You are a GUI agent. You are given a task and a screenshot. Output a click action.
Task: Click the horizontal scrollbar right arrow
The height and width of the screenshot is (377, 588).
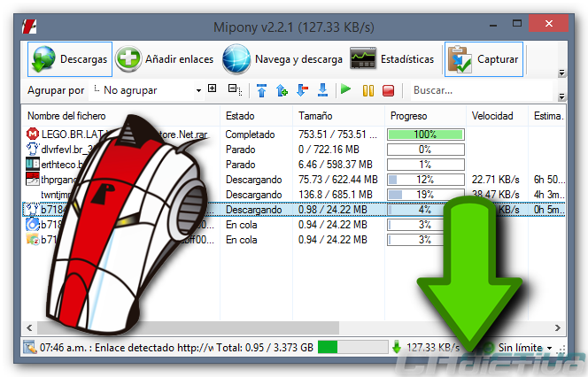pos(558,328)
